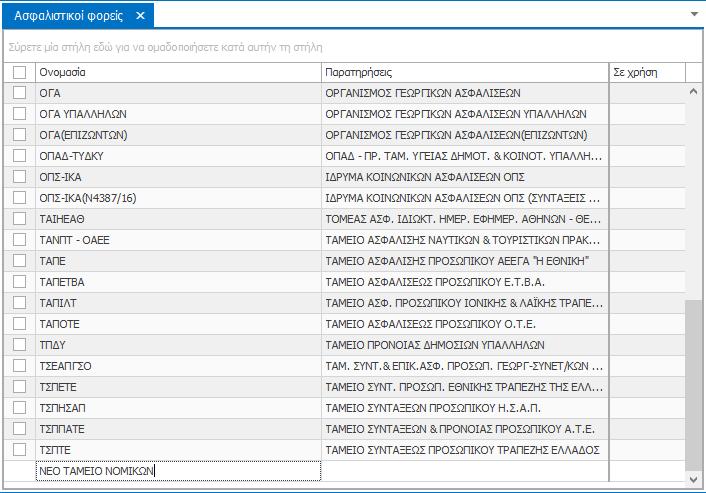Select the ΤΑΙΗΕΑΘ name cell
The height and width of the screenshot is (493, 706).
178,219
